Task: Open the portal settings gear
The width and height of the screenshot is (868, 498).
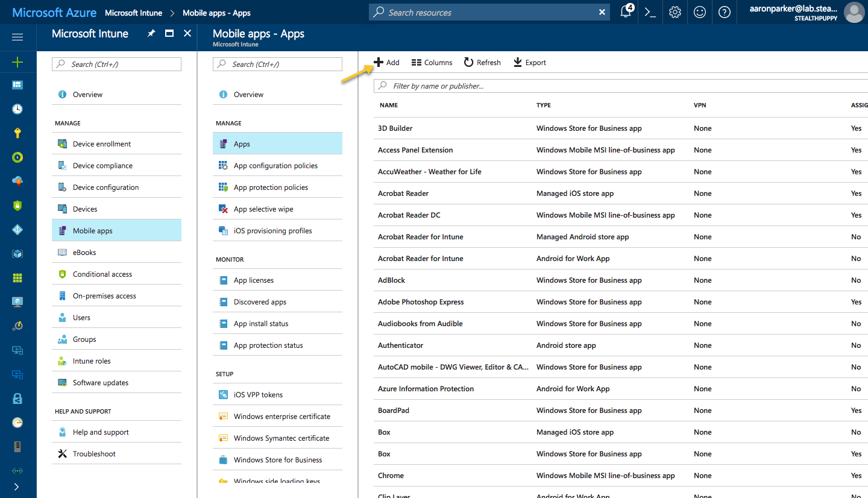Action: coord(675,12)
